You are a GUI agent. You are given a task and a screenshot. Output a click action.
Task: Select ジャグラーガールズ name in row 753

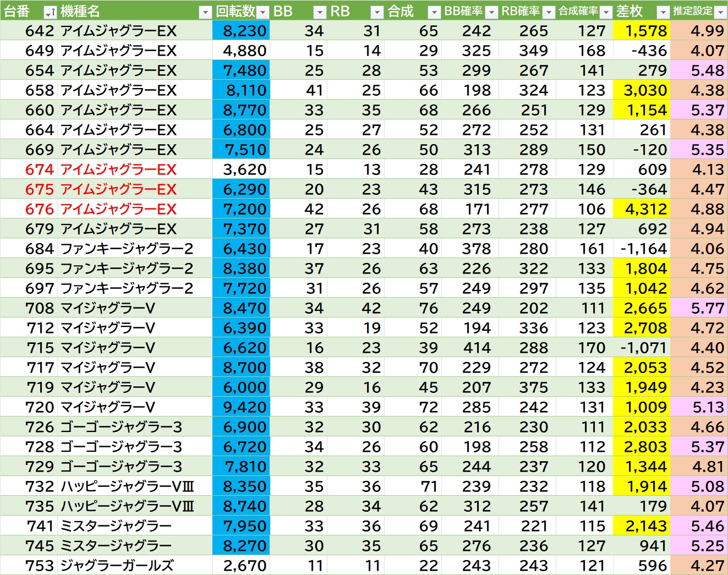[135, 566]
